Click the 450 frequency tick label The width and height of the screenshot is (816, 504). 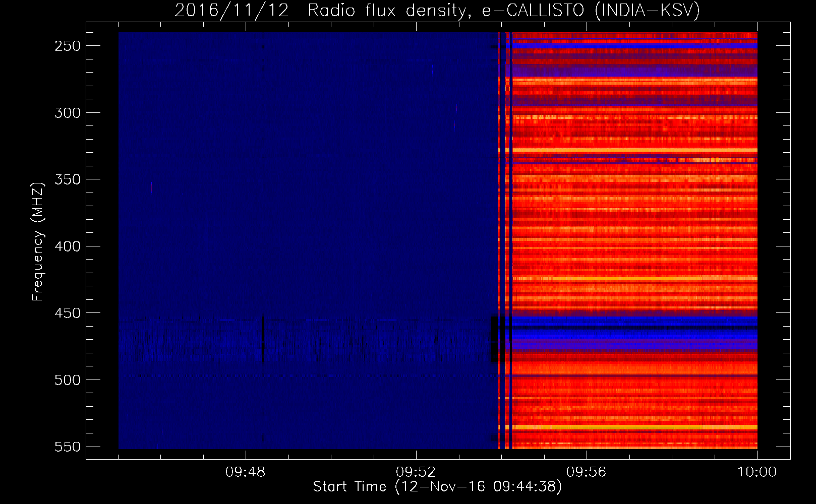pos(68,313)
